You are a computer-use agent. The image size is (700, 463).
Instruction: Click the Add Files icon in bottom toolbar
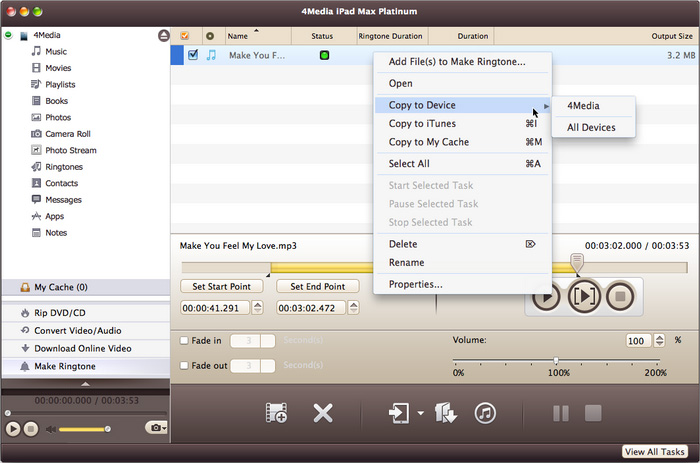click(x=276, y=413)
